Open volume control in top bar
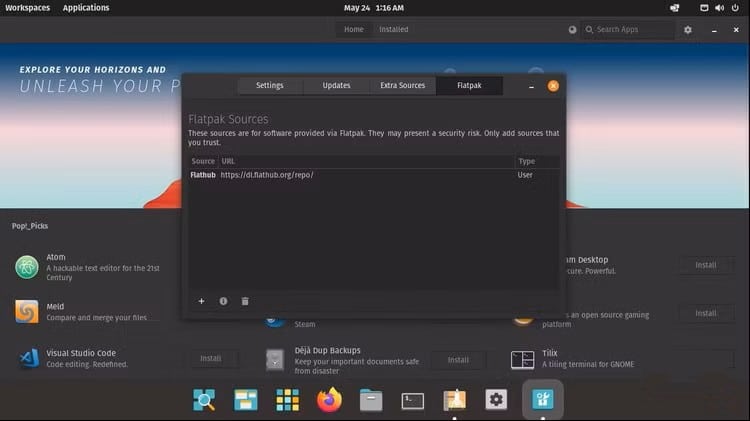This screenshot has width=750, height=421. (x=719, y=8)
